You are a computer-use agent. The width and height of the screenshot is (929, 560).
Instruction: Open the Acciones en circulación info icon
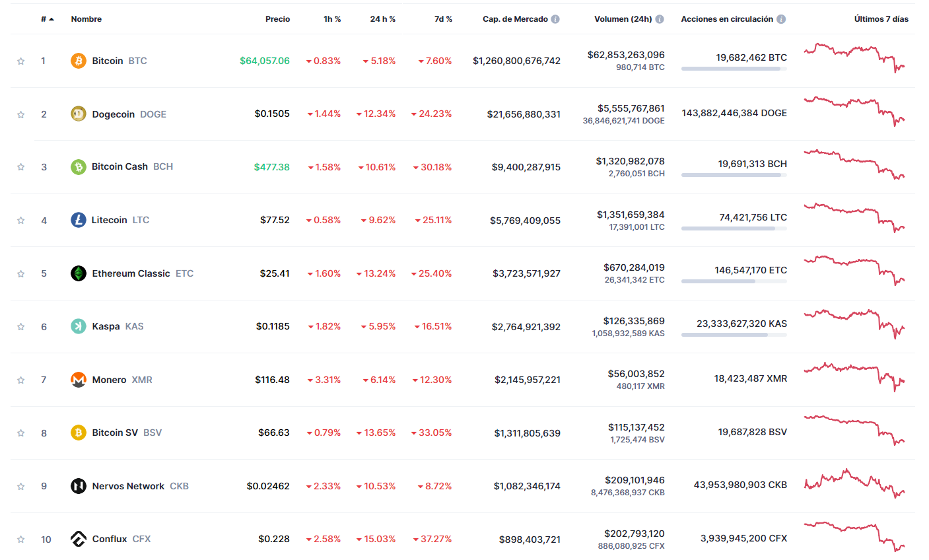781,19
